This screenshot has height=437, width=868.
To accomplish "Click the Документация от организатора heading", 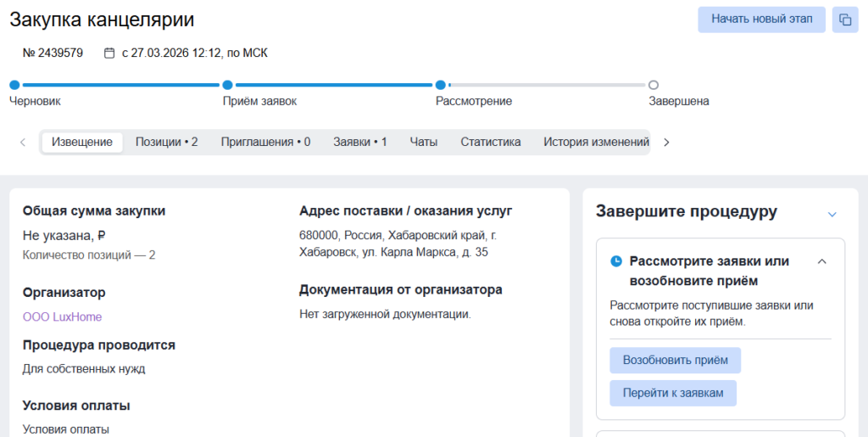I will coord(401,289).
